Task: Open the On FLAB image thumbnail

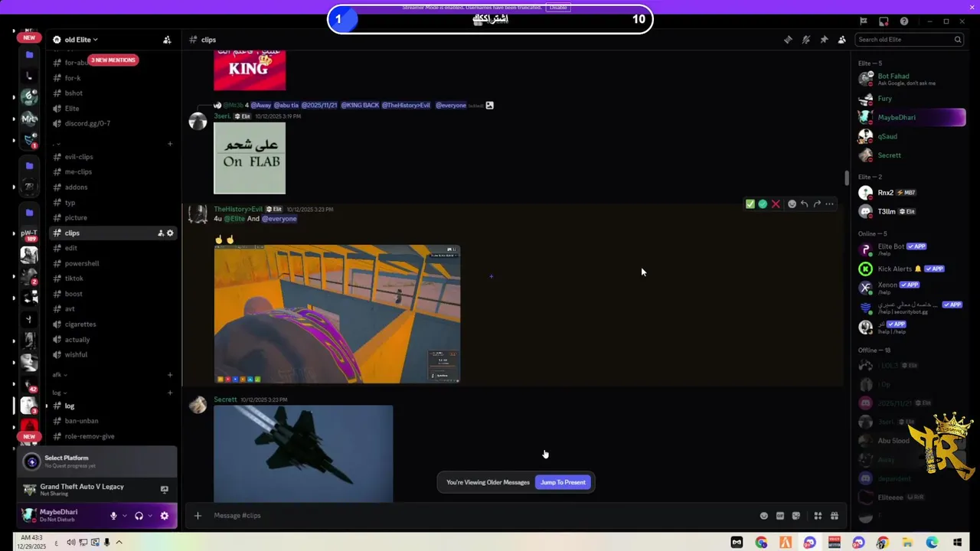Action: pos(250,158)
